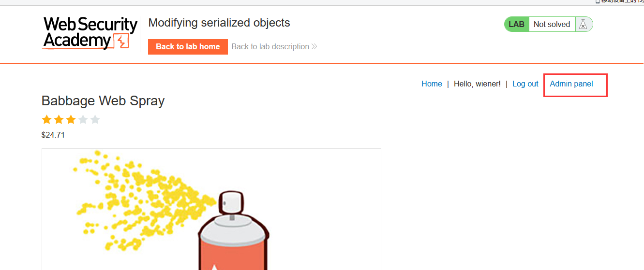644x270 pixels.
Task: Click the second filled rating star
Action: (x=59, y=119)
